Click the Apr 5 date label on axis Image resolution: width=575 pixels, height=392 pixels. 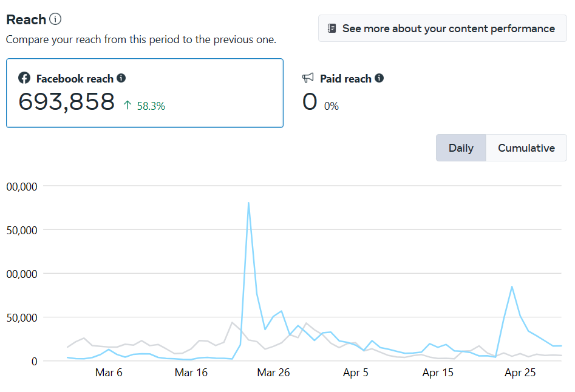coord(356,373)
